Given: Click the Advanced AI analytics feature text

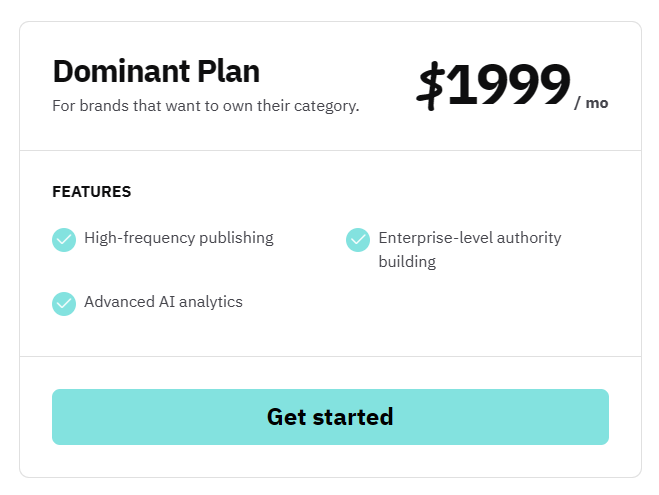Looking at the screenshot, I should (163, 302).
